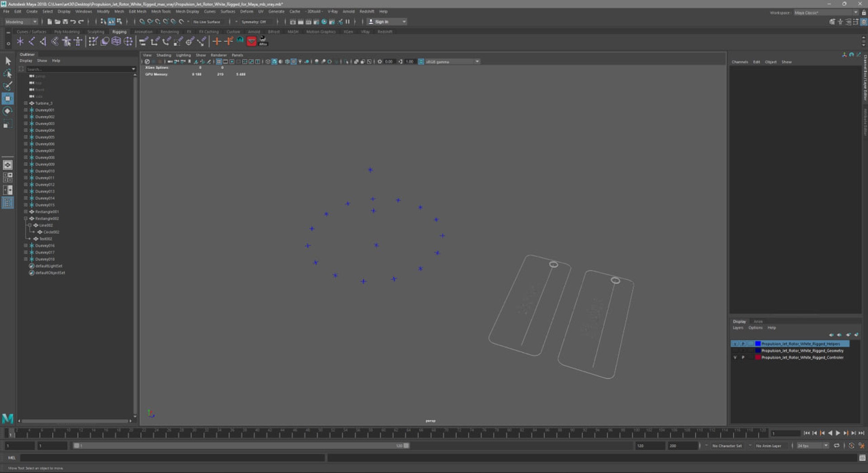Click red color swatch of Controler layer
The height and width of the screenshot is (473, 868).
(758, 358)
